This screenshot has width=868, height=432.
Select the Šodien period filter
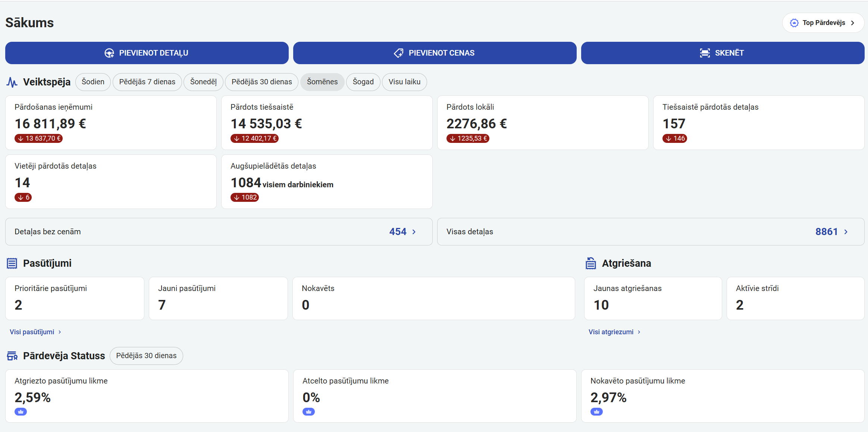[93, 82]
